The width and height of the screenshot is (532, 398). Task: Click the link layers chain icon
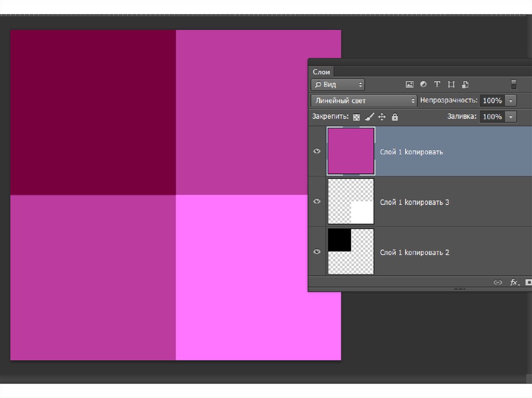tap(498, 282)
